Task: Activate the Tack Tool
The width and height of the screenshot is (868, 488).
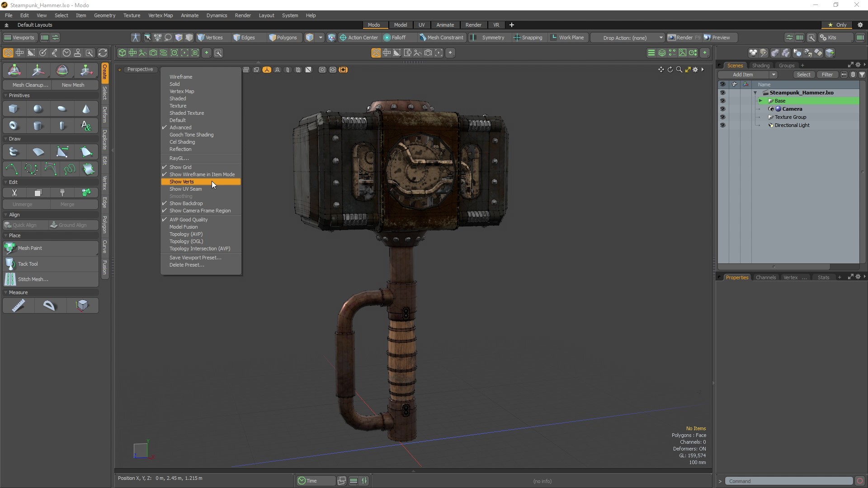Action: [x=27, y=264]
